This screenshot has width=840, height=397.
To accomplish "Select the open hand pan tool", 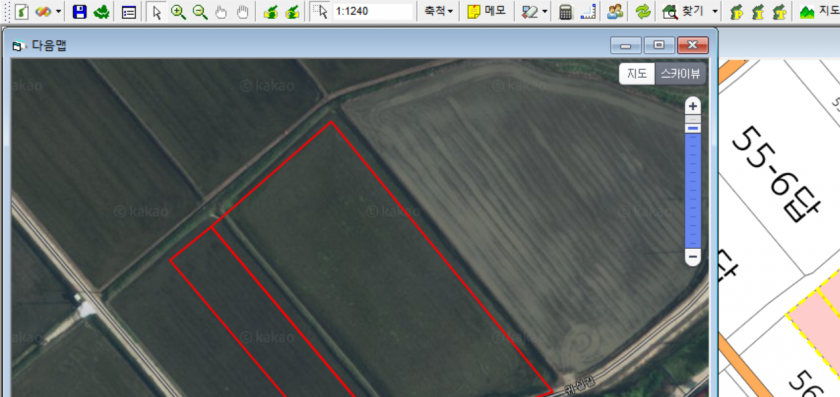I will pyautogui.click(x=243, y=12).
